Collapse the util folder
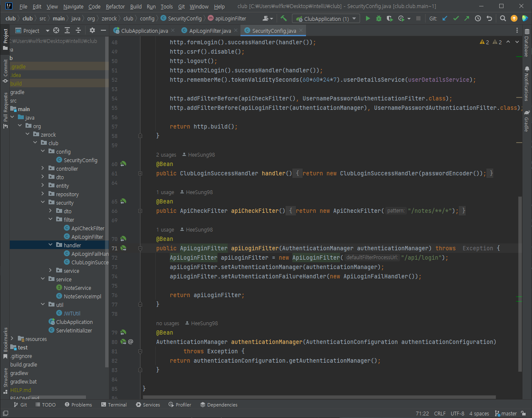The height and width of the screenshot is (418, 532). [x=43, y=305]
